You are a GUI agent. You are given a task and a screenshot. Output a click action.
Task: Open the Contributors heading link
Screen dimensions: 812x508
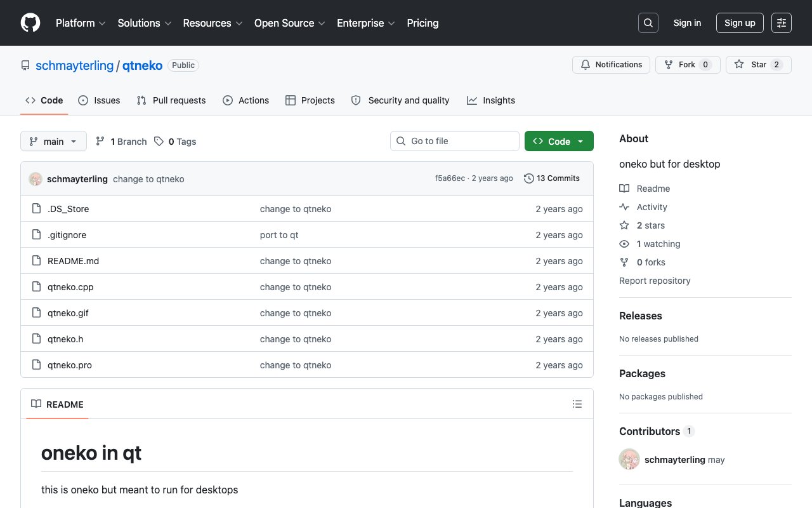[x=657, y=431]
